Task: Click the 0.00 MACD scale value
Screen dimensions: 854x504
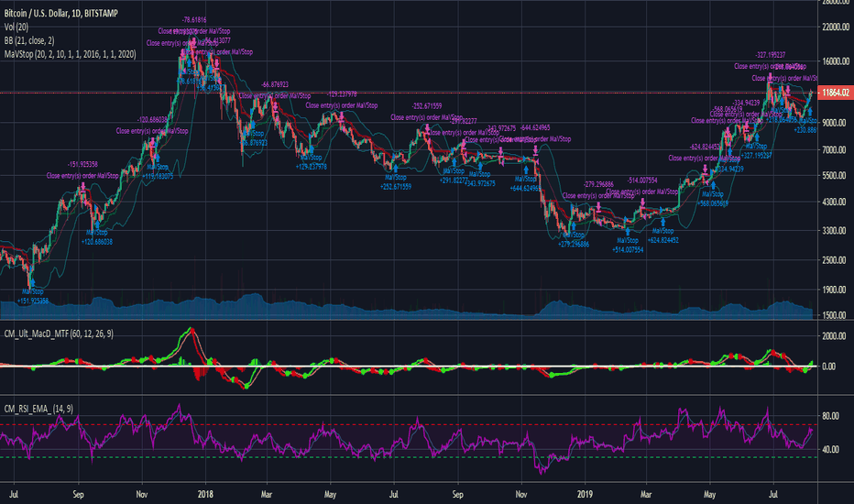Action: point(829,367)
